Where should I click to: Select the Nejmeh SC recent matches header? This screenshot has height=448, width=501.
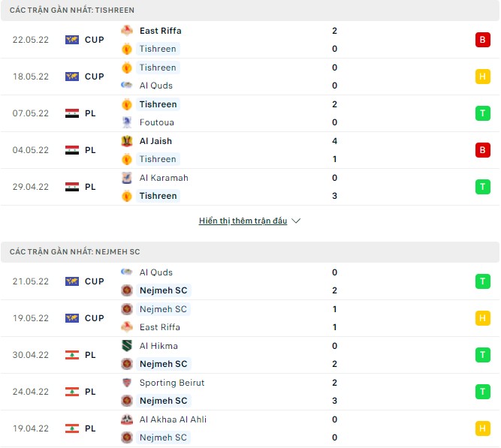(x=75, y=252)
